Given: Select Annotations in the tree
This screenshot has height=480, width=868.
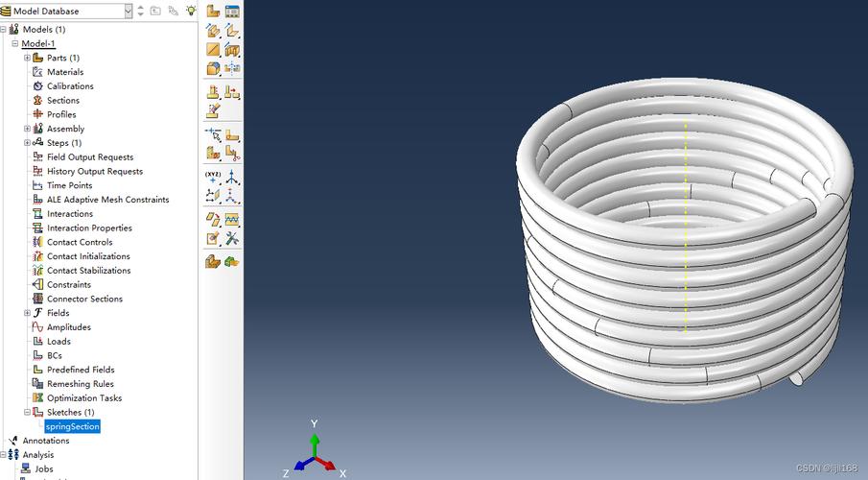Looking at the screenshot, I should (46, 441).
